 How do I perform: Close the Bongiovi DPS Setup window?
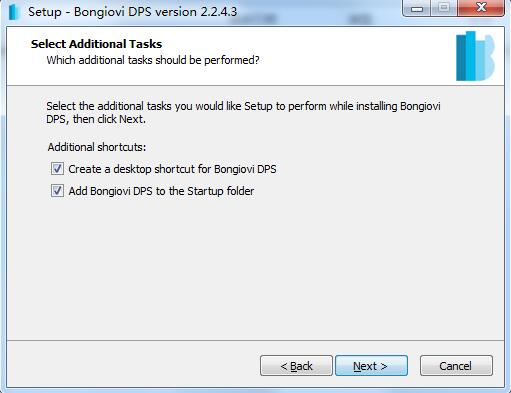[481, 8]
